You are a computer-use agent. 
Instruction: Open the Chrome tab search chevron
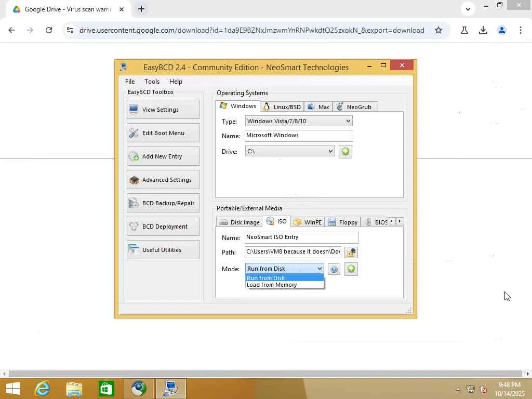(468, 9)
